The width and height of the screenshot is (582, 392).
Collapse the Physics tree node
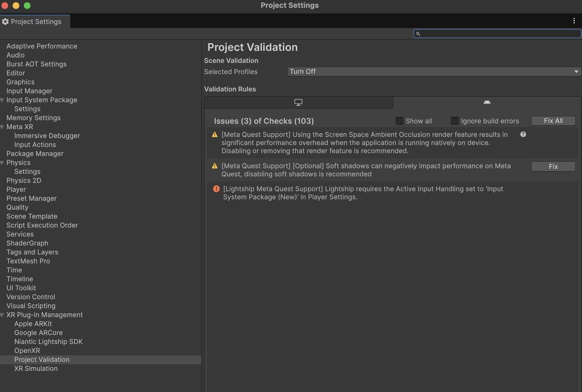2,163
